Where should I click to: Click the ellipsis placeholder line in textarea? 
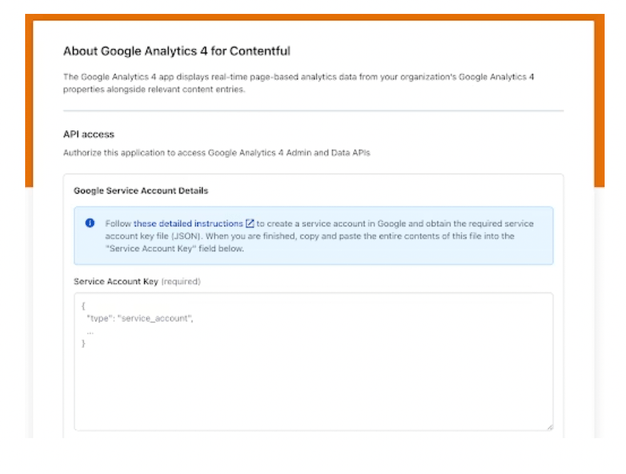(x=90, y=330)
